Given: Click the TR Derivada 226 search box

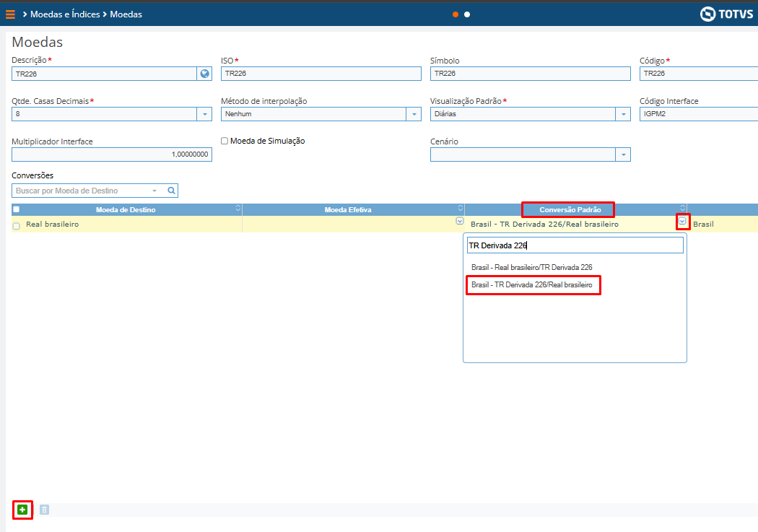Looking at the screenshot, I should point(575,245).
